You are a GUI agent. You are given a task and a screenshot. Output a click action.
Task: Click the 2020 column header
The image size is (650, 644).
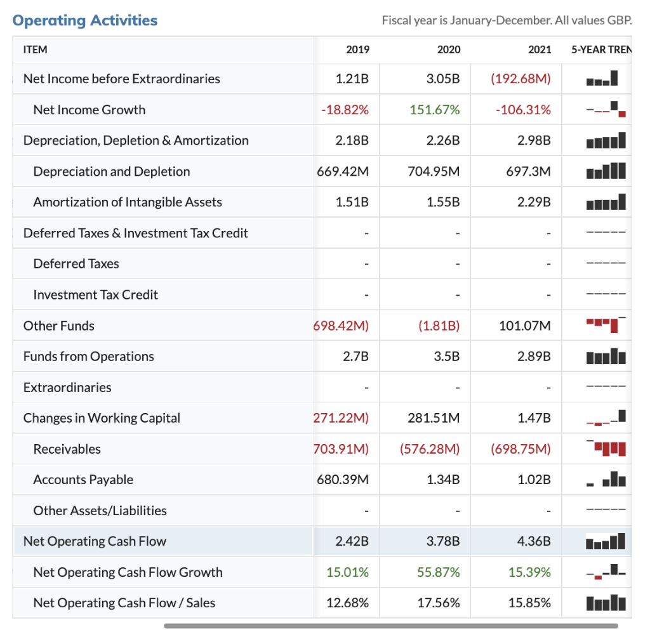coord(449,49)
